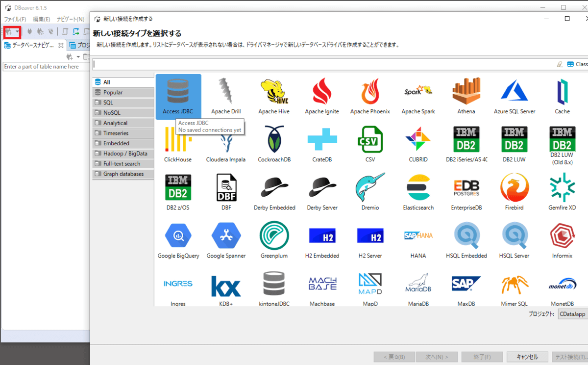This screenshot has width=588, height=365.
Task: Click the キャンセル button
Action: coord(527,357)
